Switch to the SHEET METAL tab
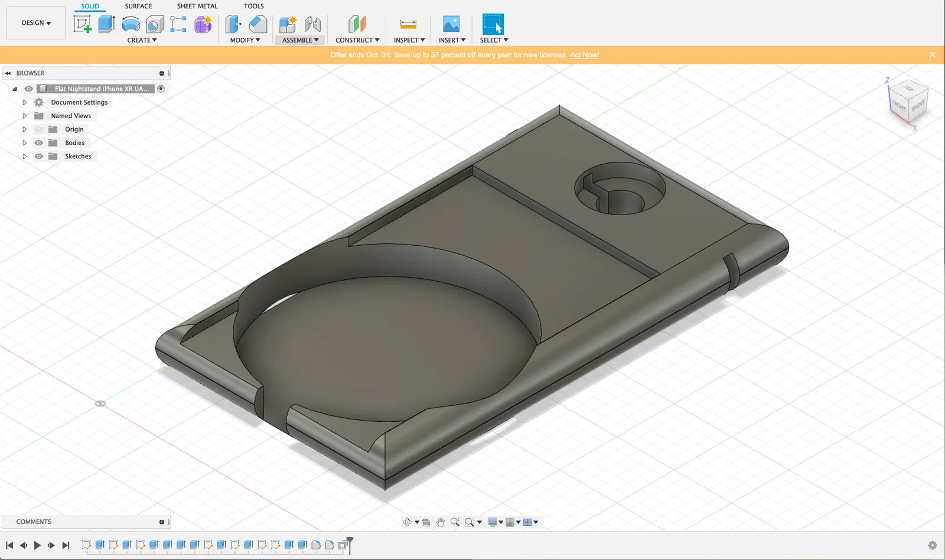The height and width of the screenshot is (560, 945). 197,6
